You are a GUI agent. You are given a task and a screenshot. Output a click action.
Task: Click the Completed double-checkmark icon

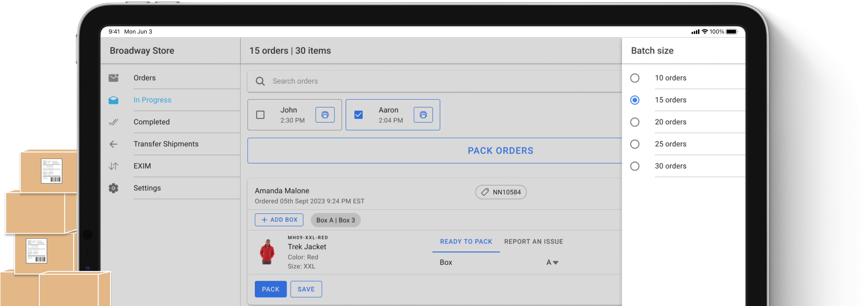click(114, 122)
